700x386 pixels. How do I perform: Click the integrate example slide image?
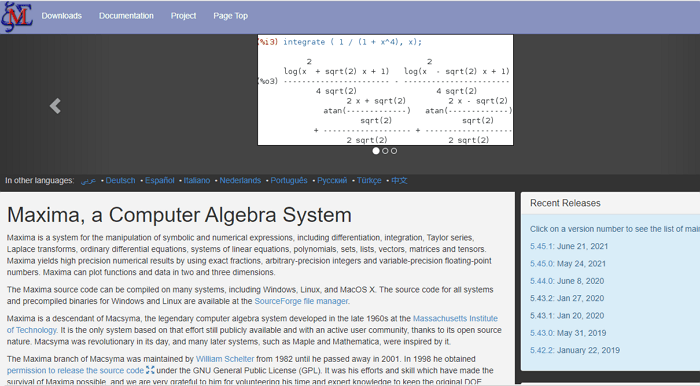coord(385,90)
